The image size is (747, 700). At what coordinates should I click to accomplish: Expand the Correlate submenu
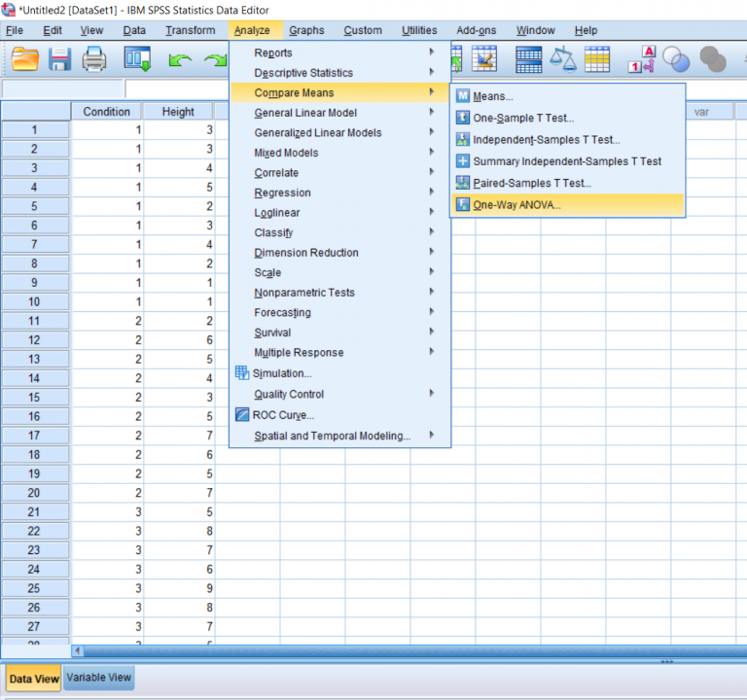coord(339,173)
